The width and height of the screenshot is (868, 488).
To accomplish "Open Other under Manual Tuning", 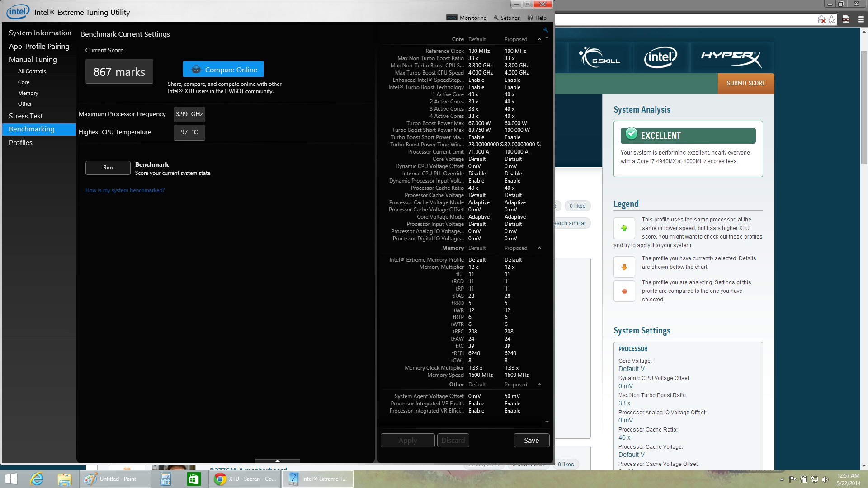I will click(x=25, y=104).
